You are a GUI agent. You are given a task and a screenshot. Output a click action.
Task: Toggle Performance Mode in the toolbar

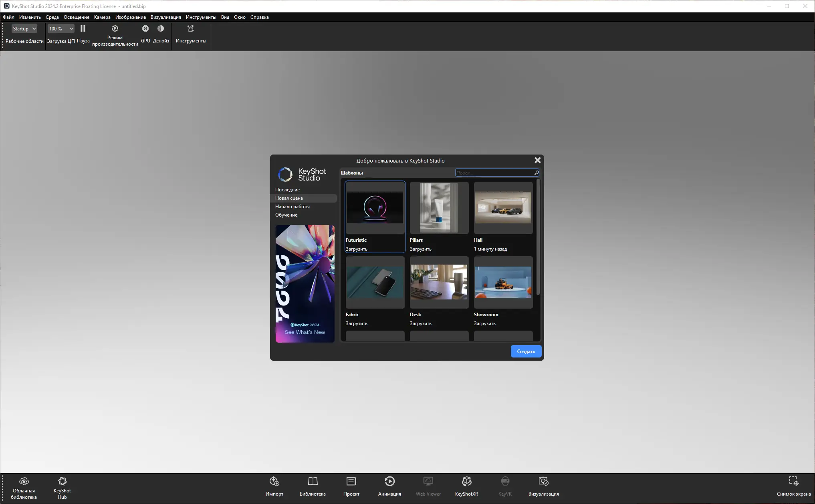115,29
